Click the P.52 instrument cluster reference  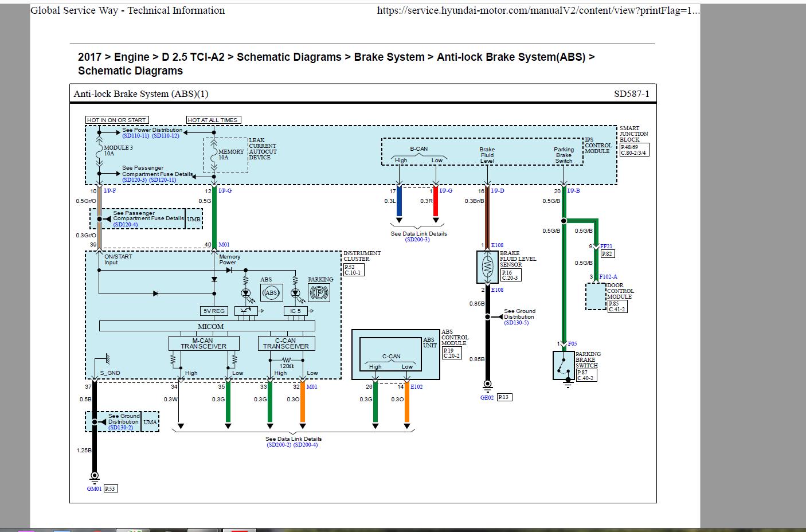(349, 267)
